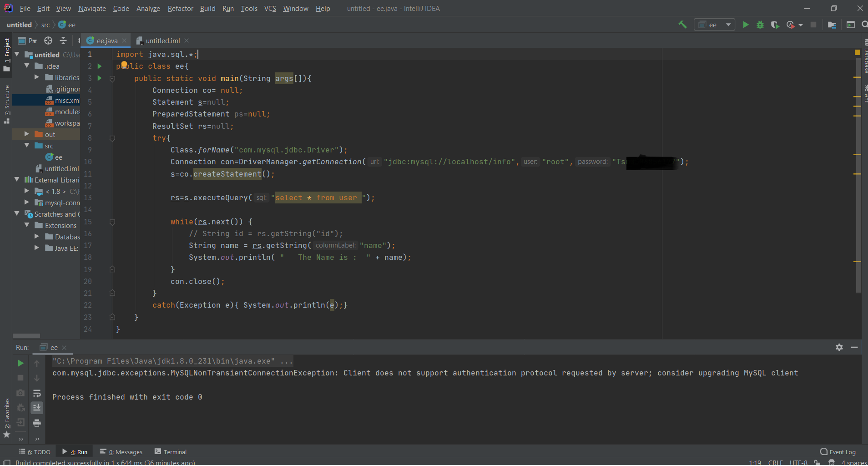Open the Messages tool window
This screenshot has width=868, height=466.
121,452
